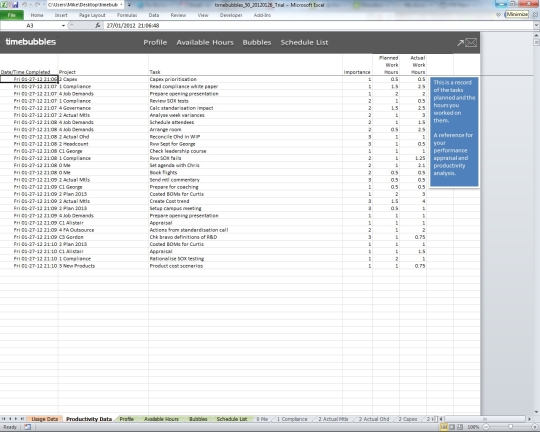Switch to Page Layout view status icon
This screenshot has width=540, height=432.
pyautogui.click(x=452, y=427)
